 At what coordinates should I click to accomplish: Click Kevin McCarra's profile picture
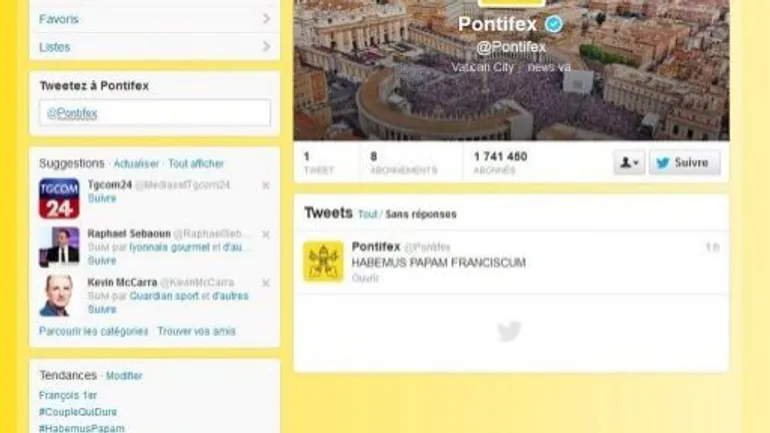pos(59,296)
